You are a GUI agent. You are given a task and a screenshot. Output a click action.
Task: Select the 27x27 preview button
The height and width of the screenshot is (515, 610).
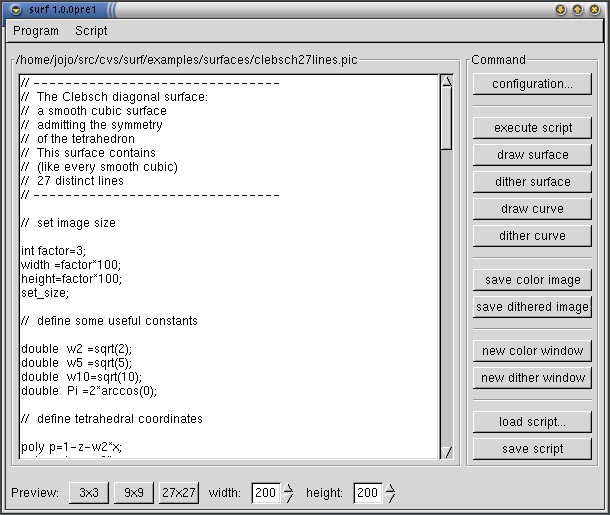[x=179, y=493]
